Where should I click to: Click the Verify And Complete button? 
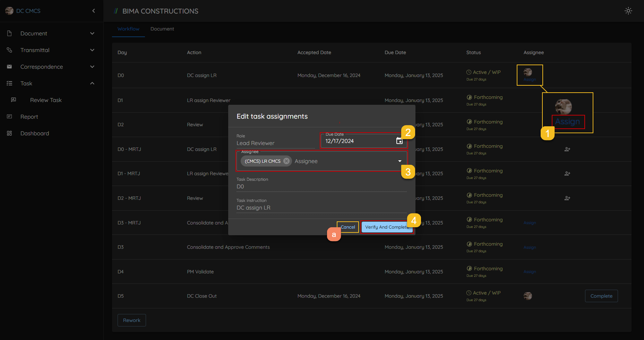pos(386,227)
